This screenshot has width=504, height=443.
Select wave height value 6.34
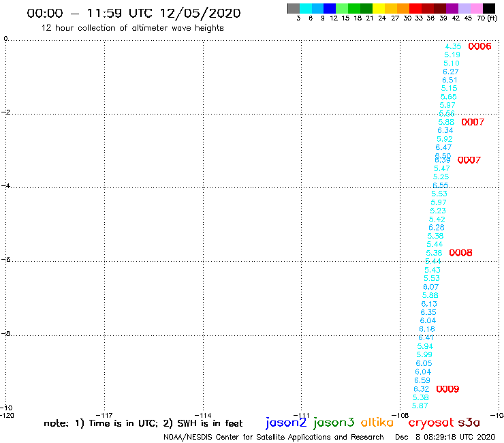(445, 130)
